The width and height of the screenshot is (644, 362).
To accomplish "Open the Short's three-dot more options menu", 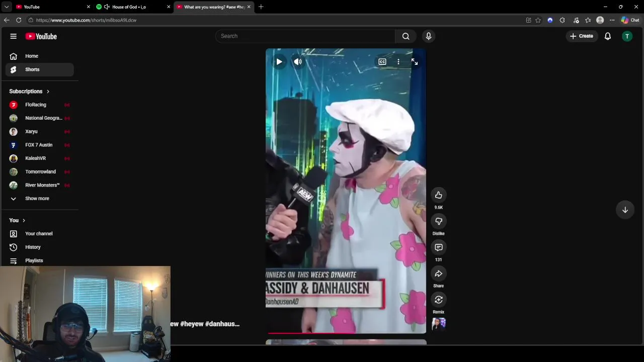I will coord(398,62).
